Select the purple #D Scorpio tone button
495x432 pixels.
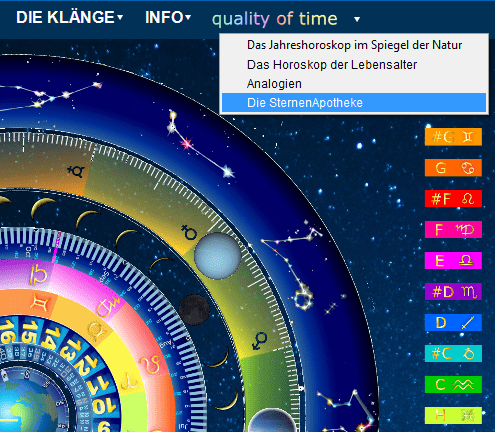pyautogui.click(x=453, y=292)
